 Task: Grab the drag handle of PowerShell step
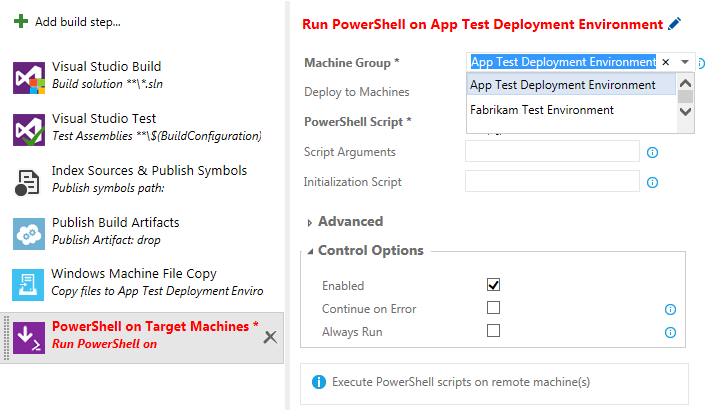(6, 338)
